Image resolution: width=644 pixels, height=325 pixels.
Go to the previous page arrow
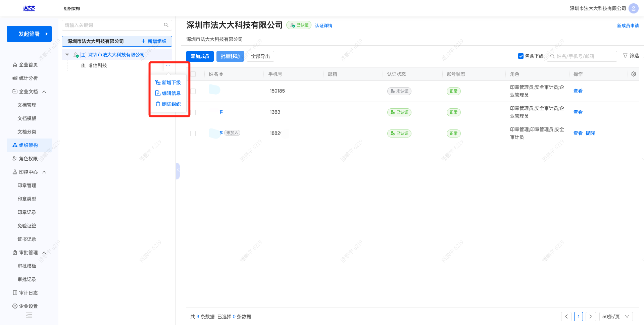coord(566,317)
